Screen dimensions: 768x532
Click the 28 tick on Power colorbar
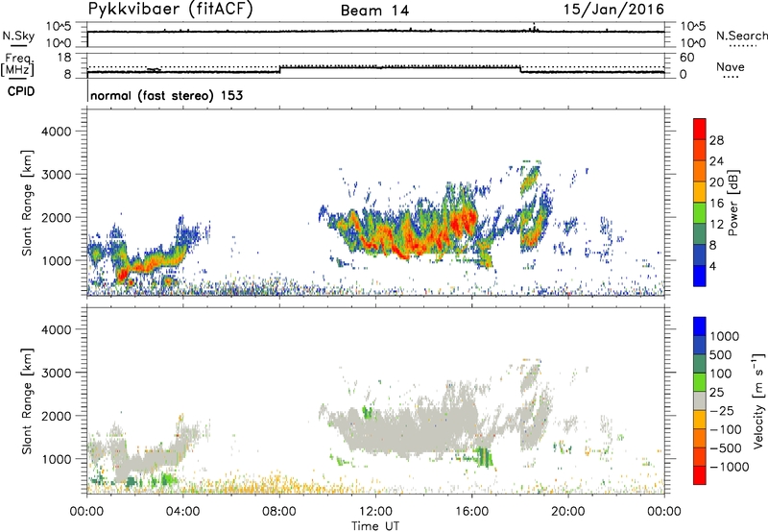point(716,140)
